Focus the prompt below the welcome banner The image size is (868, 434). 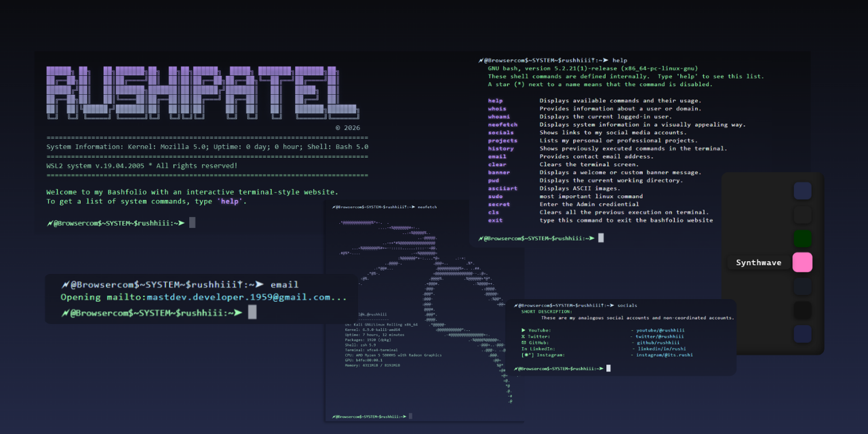(x=122, y=222)
